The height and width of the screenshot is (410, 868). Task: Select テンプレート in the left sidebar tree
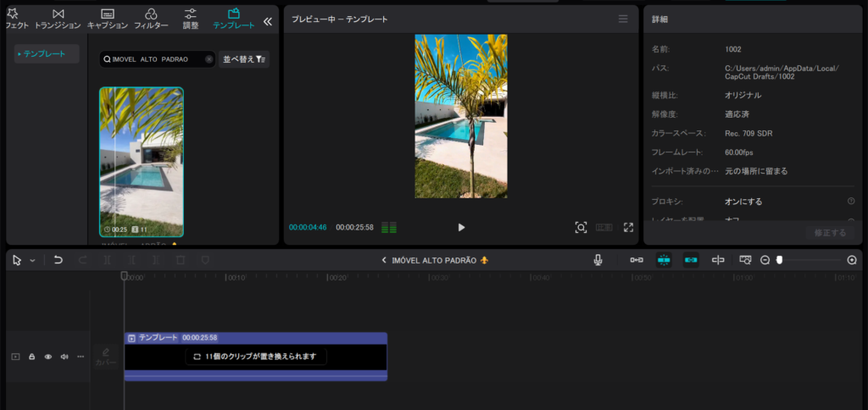click(x=47, y=53)
